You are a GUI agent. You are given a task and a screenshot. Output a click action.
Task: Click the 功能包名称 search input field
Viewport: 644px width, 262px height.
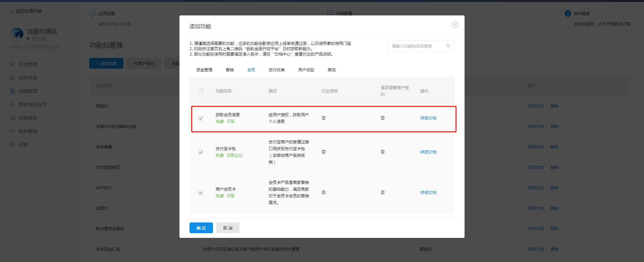(421, 46)
